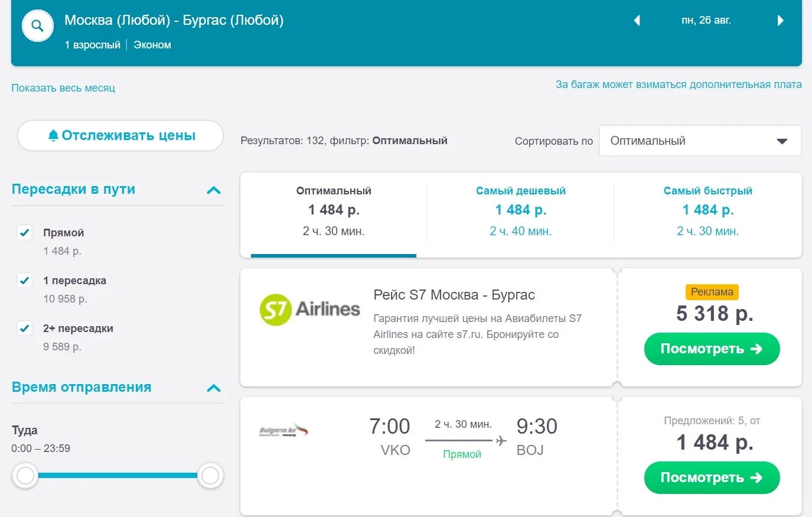Click the Отслеживать цены button

click(120, 135)
